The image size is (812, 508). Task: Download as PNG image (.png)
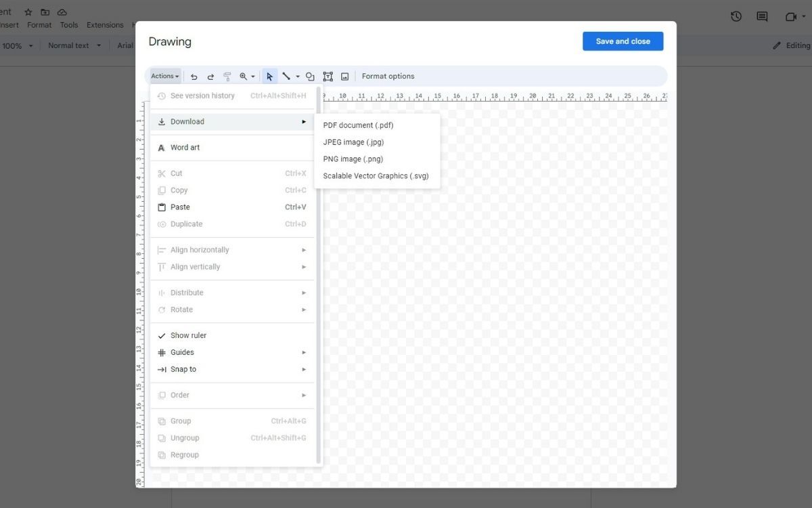378,159
